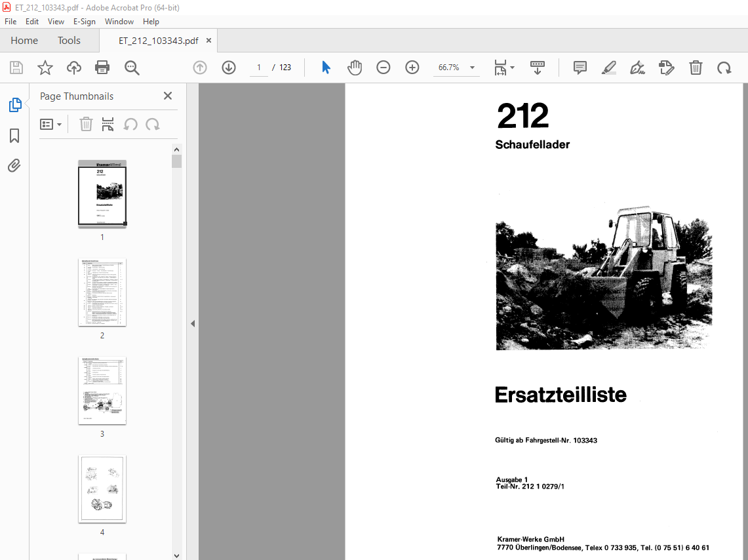Select page 1 thumbnail

(102, 193)
